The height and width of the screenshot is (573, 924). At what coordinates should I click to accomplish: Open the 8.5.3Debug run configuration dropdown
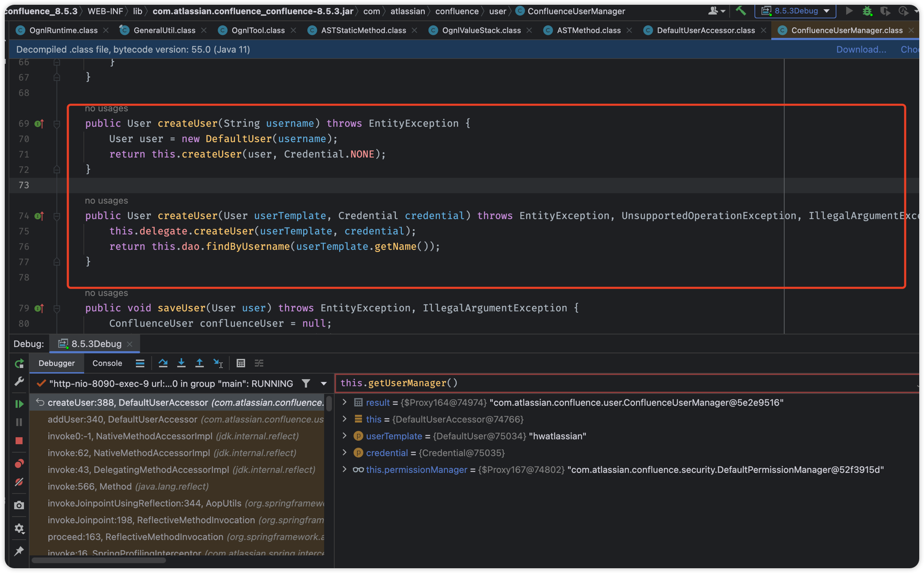(795, 11)
